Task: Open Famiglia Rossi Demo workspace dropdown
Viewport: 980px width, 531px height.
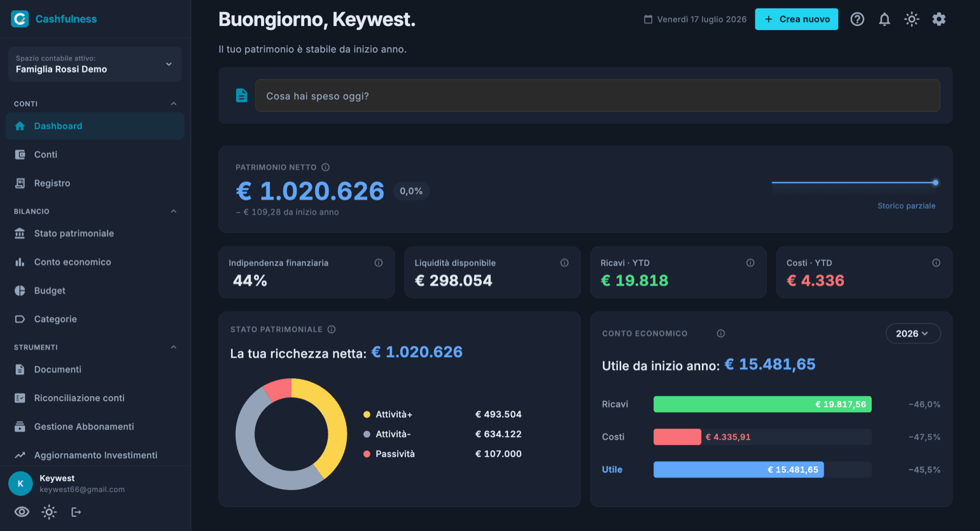Action: [95, 64]
